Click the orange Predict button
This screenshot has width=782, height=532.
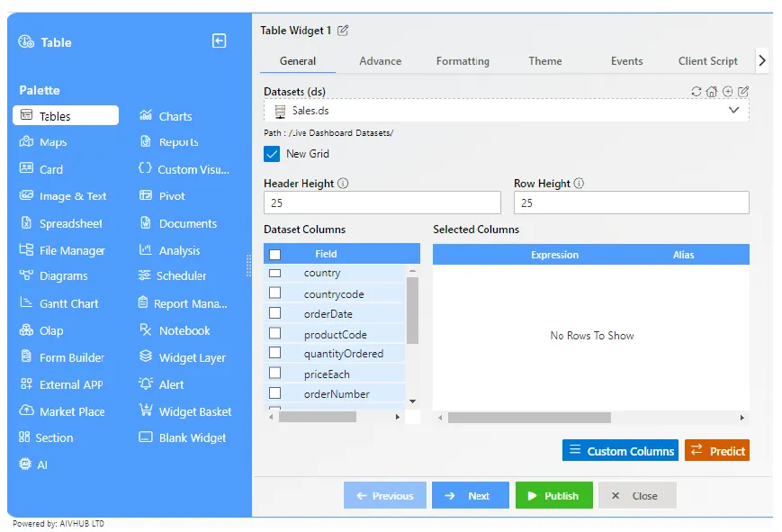point(717,450)
